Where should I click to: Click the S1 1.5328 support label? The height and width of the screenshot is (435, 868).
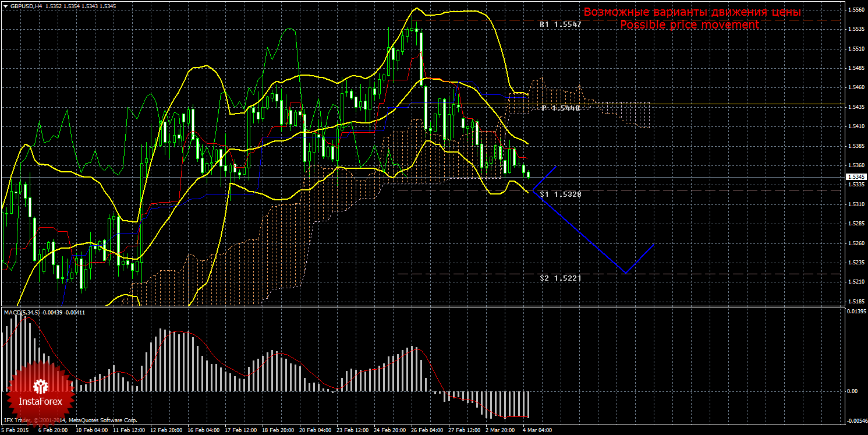click(x=560, y=194)
